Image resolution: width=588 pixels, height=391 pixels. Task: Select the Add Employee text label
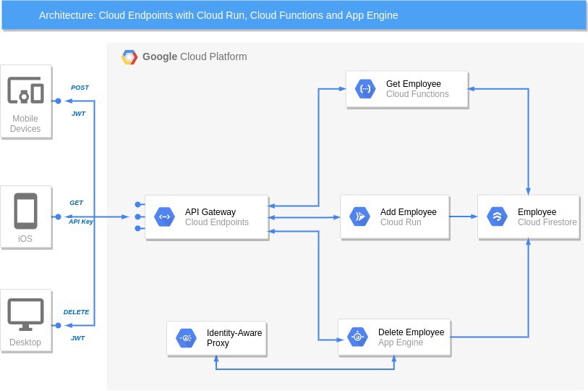tap(409, 212)
